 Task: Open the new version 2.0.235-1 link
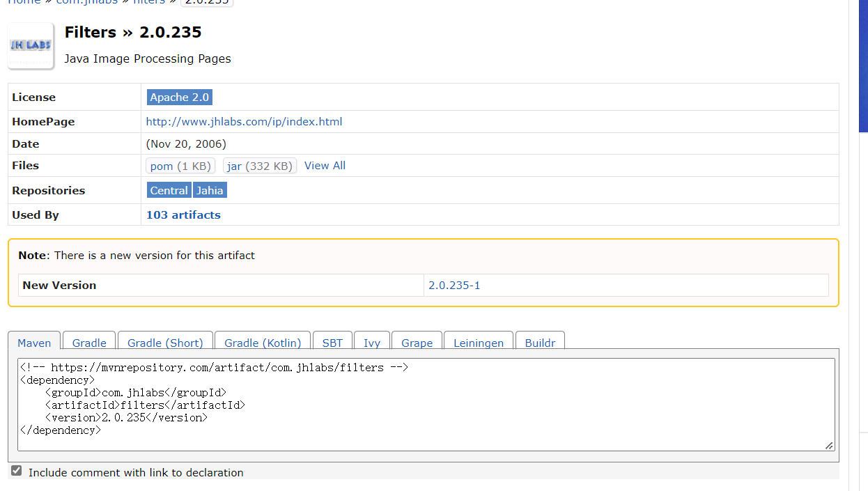(454, 285)
